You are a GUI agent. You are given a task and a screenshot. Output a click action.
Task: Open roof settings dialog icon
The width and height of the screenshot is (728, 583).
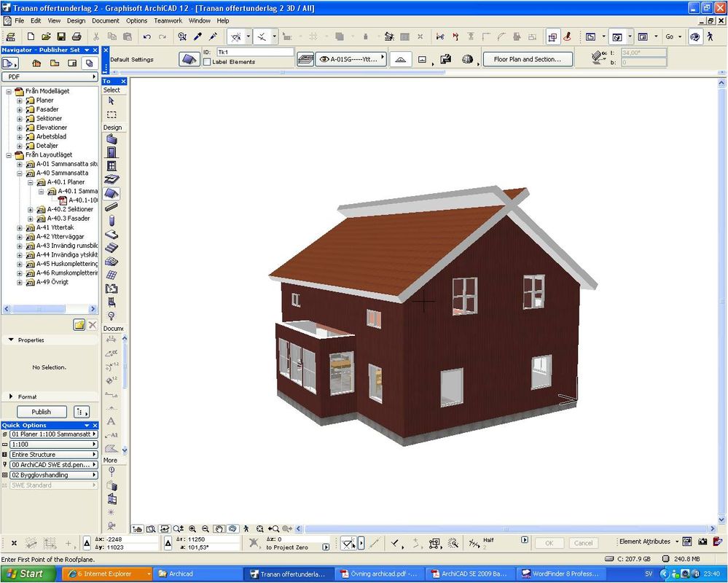click(x=189, y=60)
